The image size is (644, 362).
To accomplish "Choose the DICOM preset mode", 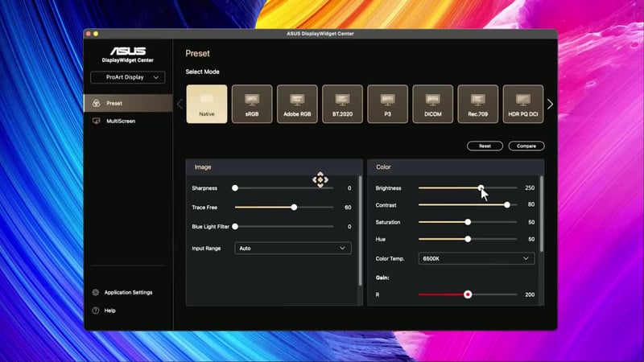I will (x=432, y=104).
